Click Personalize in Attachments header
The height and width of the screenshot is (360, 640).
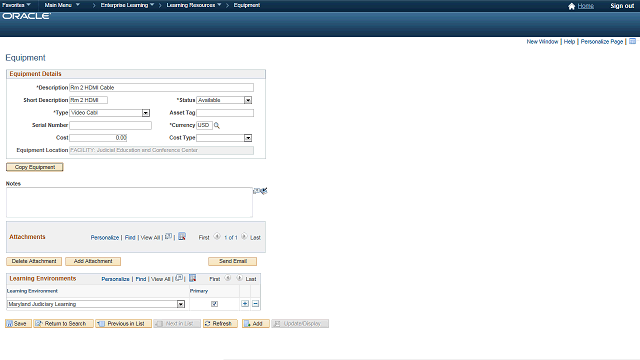pyautogui.click(x=104, y=238)
